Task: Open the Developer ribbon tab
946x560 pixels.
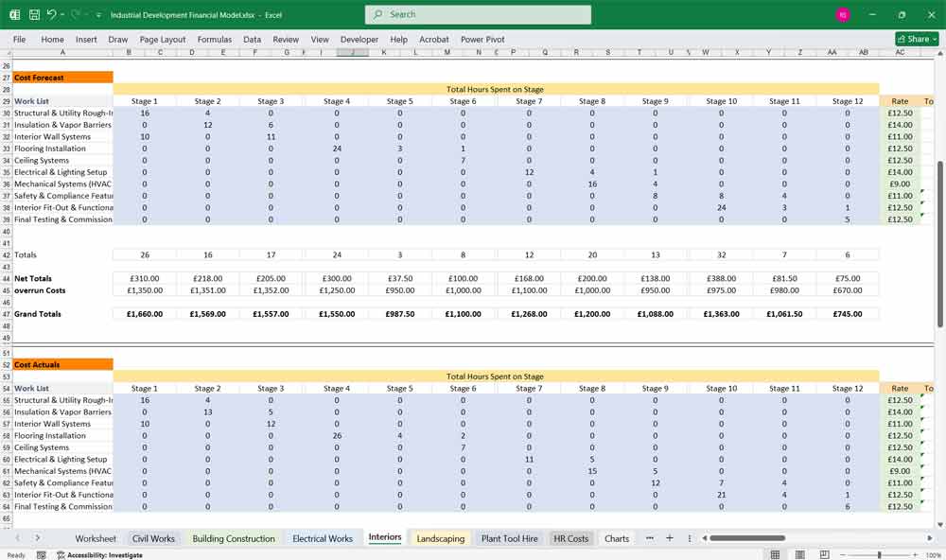Action: pyautogui.click(x=359, y=39)
